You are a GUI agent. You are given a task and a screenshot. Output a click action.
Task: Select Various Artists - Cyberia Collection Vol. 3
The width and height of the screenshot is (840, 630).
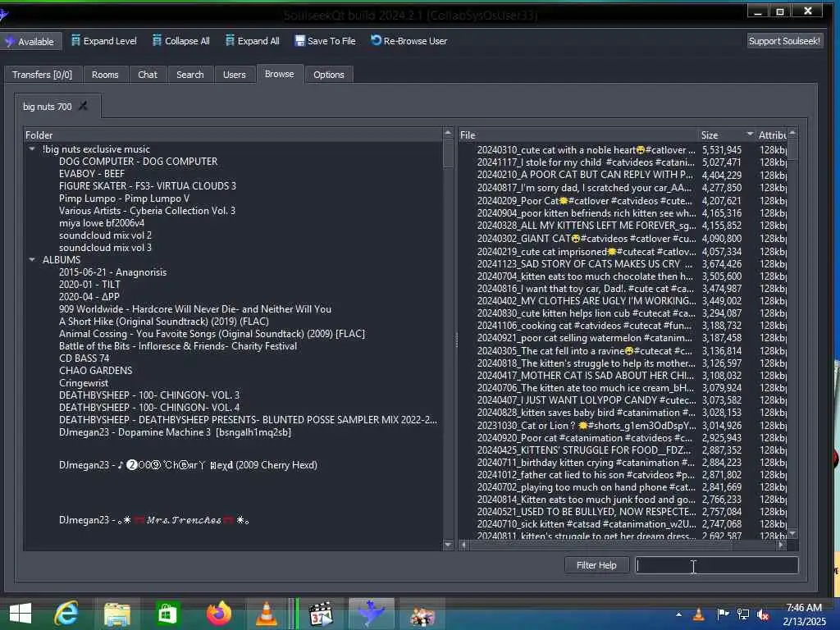point(148,211)
